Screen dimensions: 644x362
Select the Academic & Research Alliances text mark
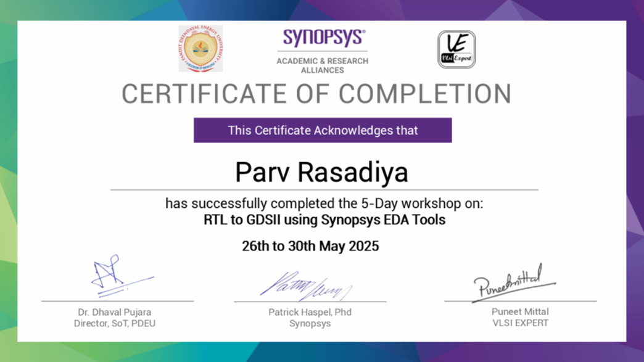point(321,66)
